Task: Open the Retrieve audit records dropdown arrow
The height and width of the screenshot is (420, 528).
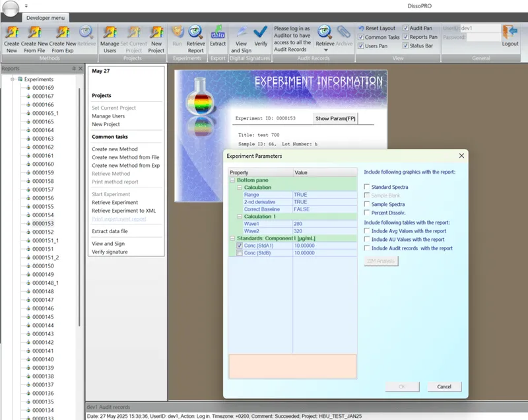Action: [325, 50]
